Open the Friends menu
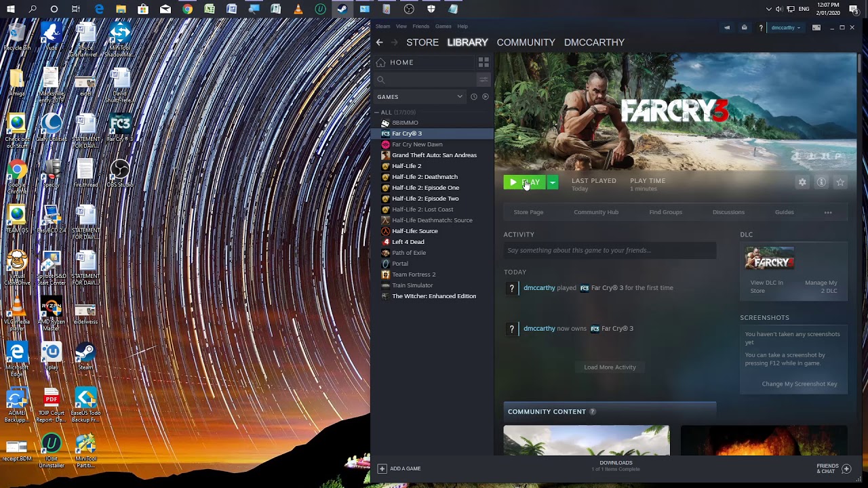 tap(421, 26)
